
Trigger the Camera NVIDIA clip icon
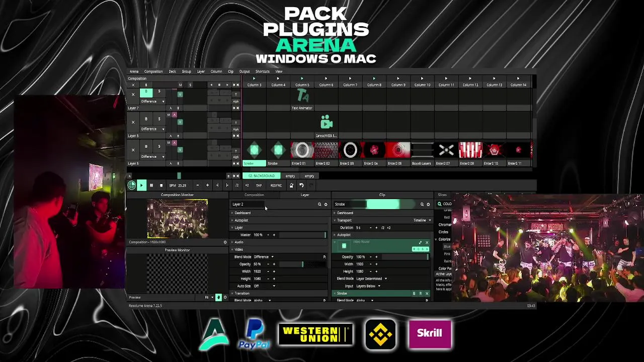tap(326, 122)
